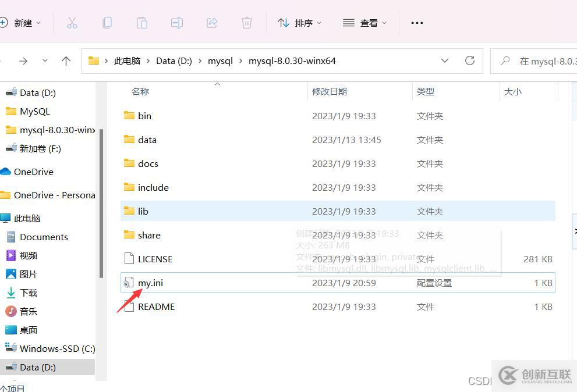
Task: Sort by the 类型 column header
Action: (x=426, y=91)
